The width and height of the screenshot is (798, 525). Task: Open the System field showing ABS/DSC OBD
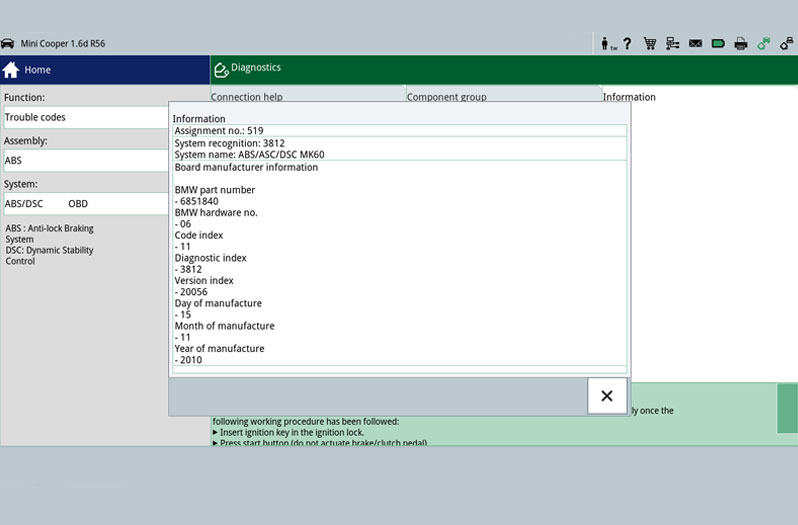[x=84, y=203]
